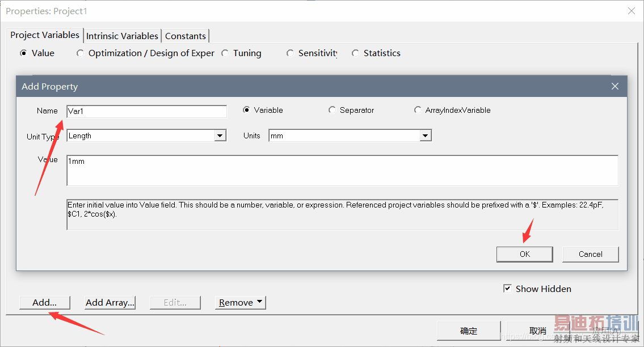Image resolution: width=644 pixels, height=347 pixels.
Task: Select the Optimization / Design of Experiments radio
Action: (80, 53)
